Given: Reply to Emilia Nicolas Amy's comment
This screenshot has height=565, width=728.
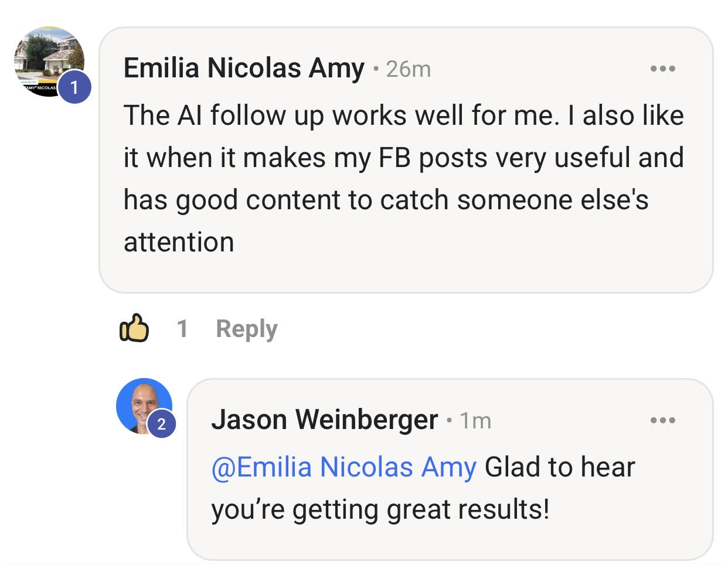Looking at the screenshot, I should pos(247,329).
